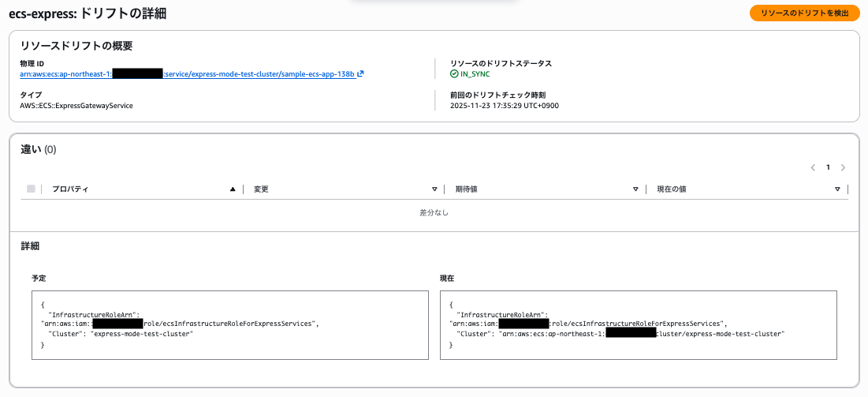
Task: Click inside the 予定 expected JSON box
Action: [x=230, y=325]
